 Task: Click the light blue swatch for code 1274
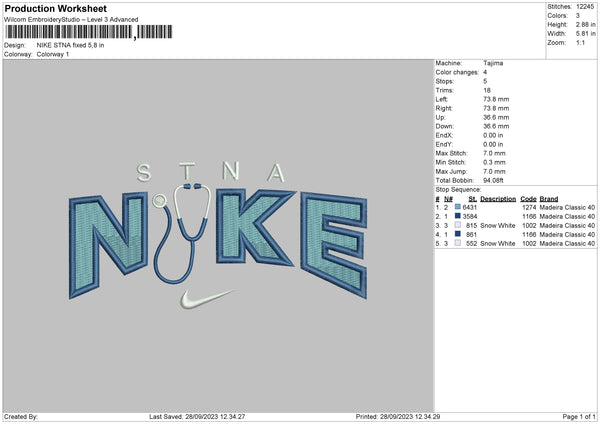[459, 207]
